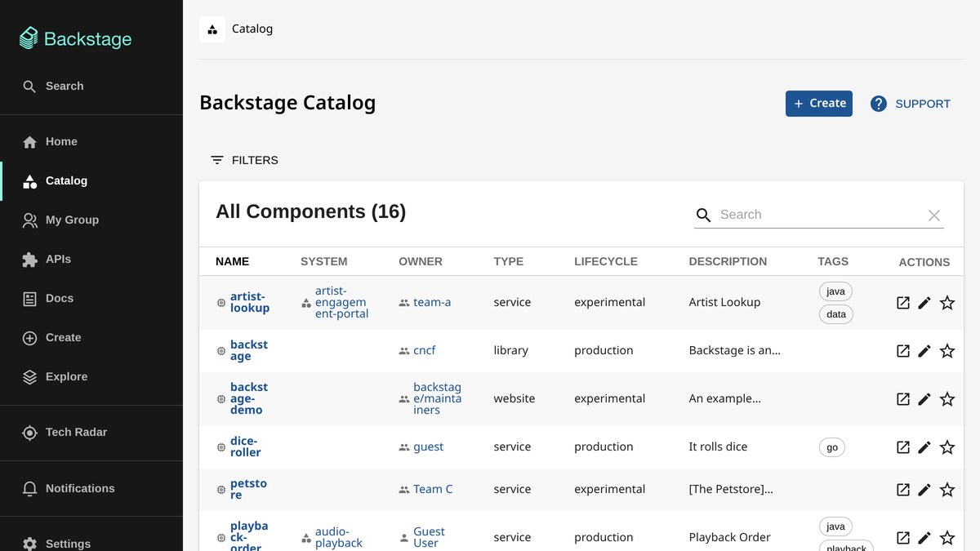Clear the search with the X icon
This screenshot has height=551, width=980.
934,216
